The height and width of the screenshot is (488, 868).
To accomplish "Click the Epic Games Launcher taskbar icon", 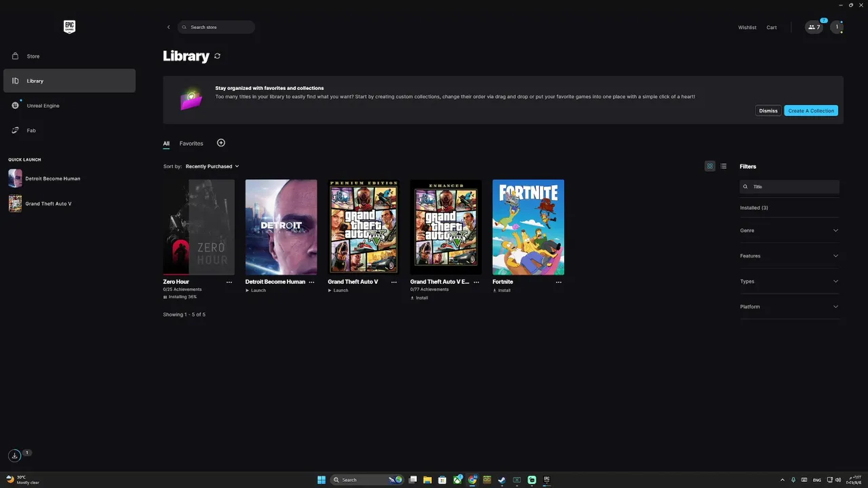I will pyautogui.click(x=547, y=480).
